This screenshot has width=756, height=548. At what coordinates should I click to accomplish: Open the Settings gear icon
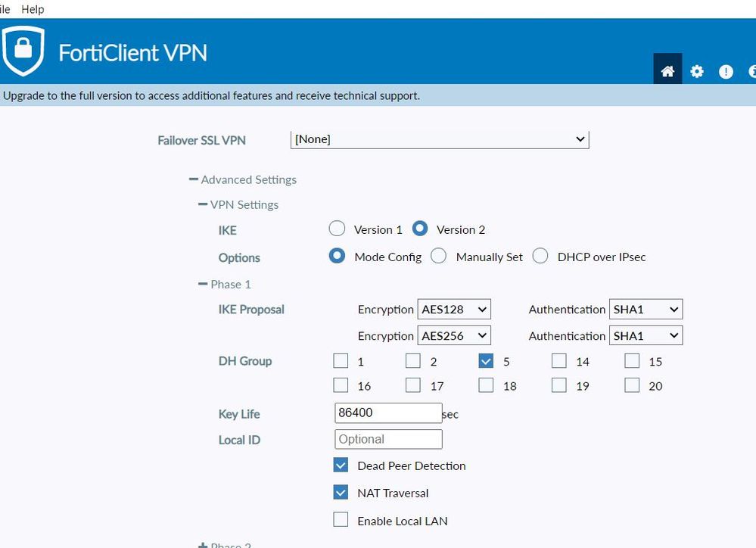(697, 71)
